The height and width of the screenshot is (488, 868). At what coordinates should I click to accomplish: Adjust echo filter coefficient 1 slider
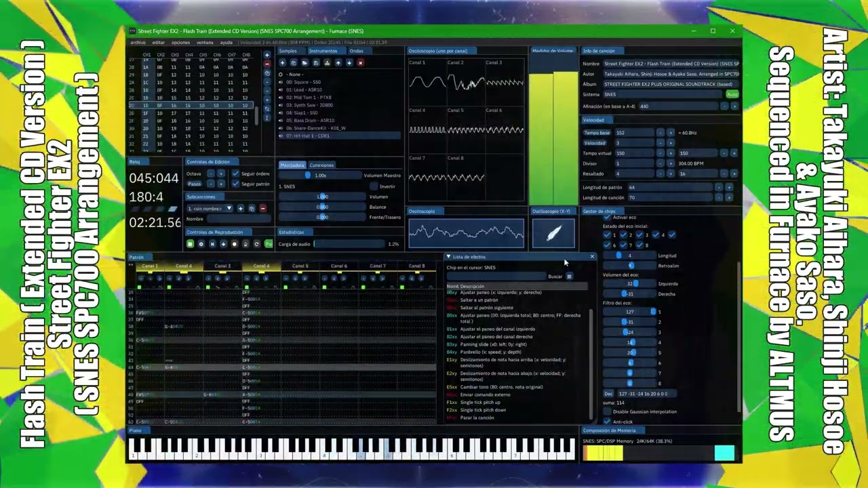[x=629, y=312]
